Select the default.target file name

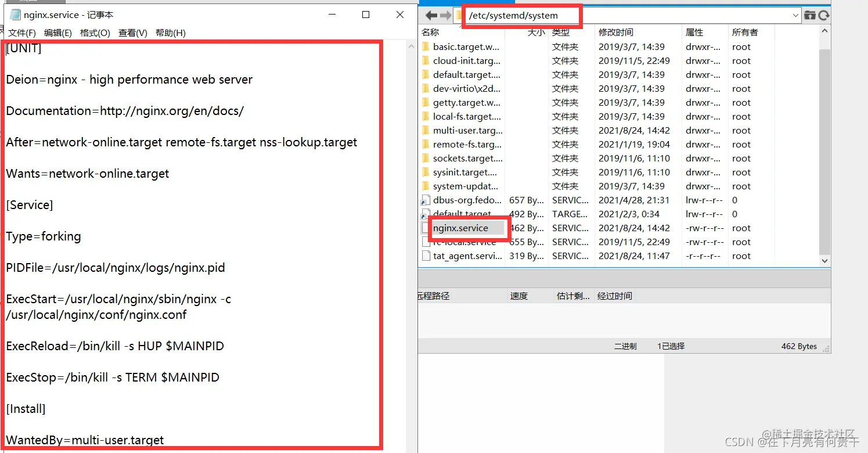(462, 214)
